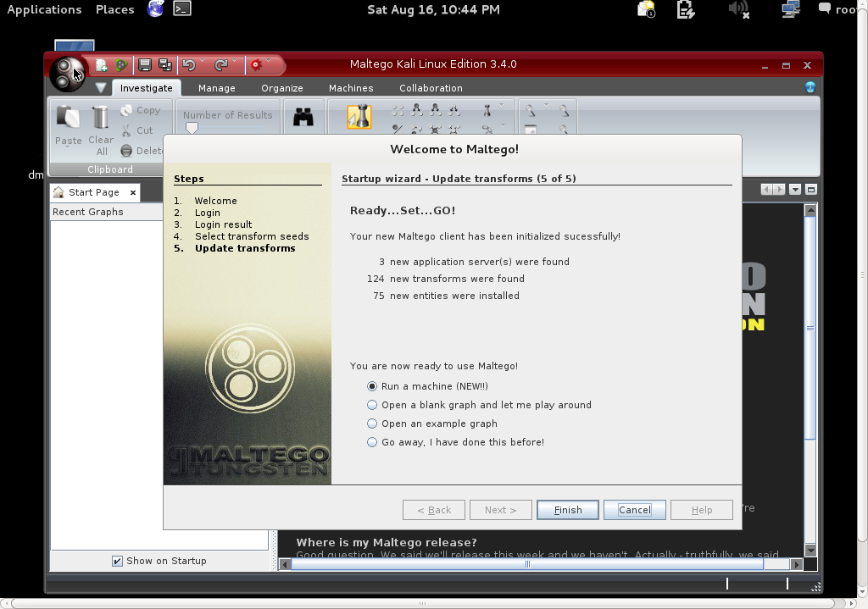Open the web browser globe in panel
868x609 pixels.
[156, 8]
